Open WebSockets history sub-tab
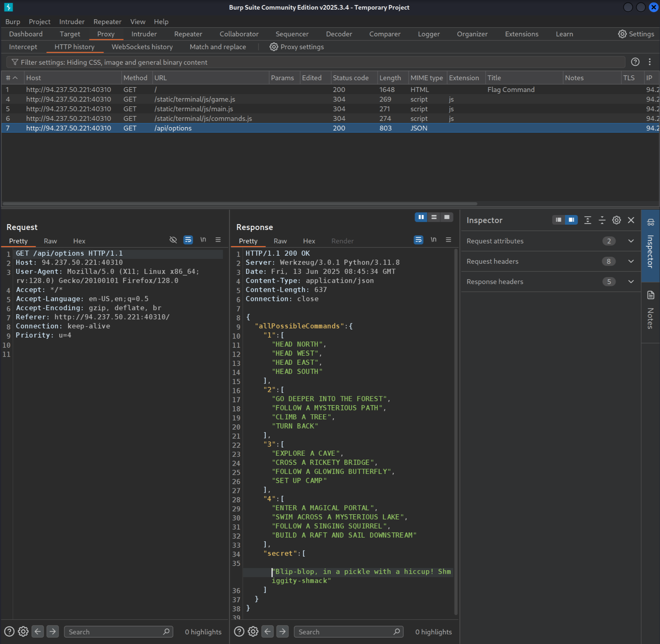 (142, 47)
